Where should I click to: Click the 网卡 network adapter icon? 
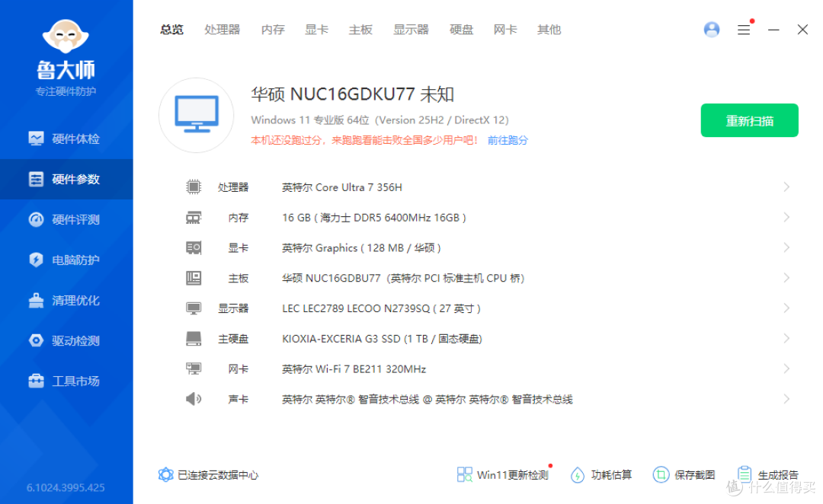coord(193,368)
